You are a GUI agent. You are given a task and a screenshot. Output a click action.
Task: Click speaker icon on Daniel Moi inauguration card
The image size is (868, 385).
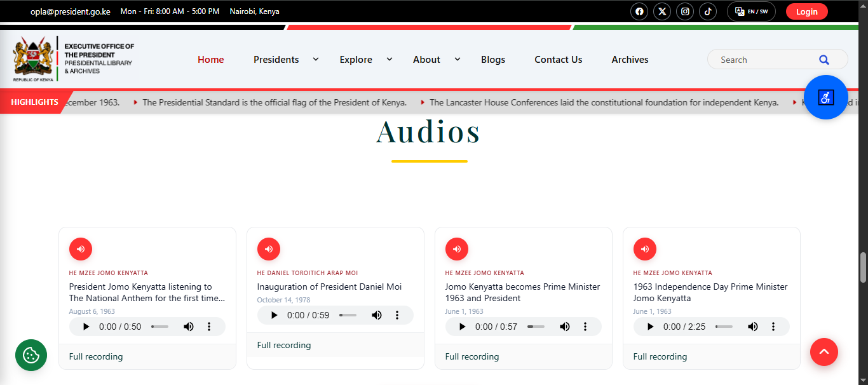coord(269,249)
